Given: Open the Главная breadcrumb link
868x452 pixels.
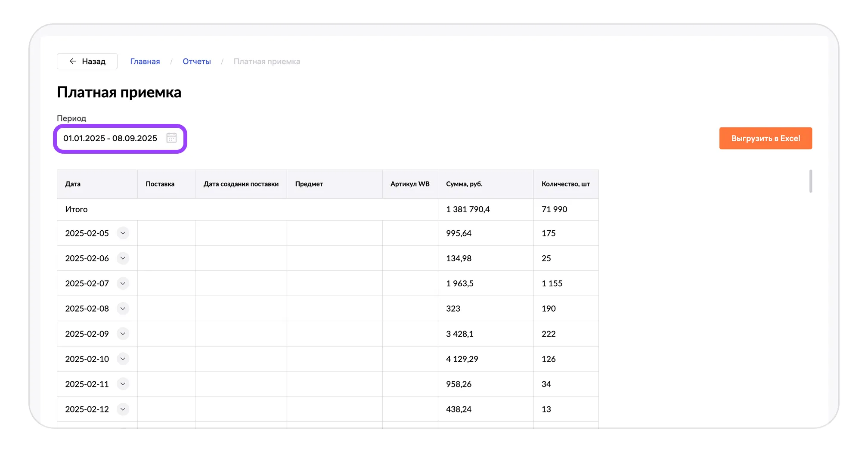Looking at the screenshot, I should tap(145, 62).
